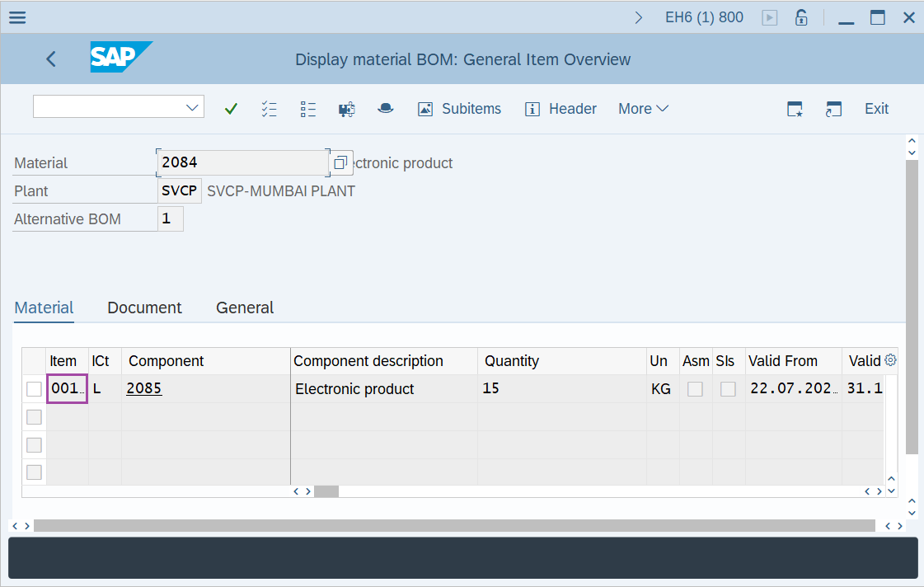This screenshot has height=587, width=924.
Task: Click the SAP back arrow
Action: click(x=51, y=59)
